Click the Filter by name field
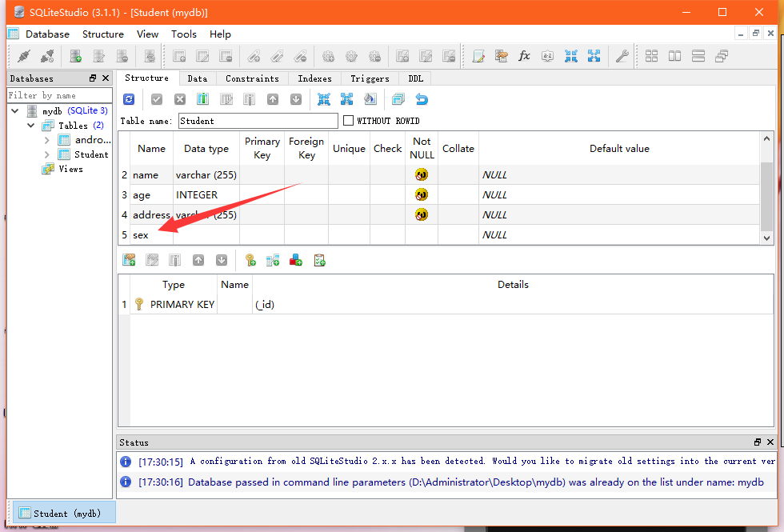 (59, 95)
